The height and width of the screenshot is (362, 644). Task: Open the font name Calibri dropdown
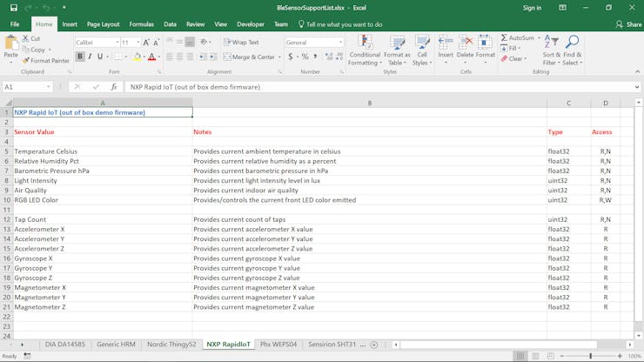117,43
